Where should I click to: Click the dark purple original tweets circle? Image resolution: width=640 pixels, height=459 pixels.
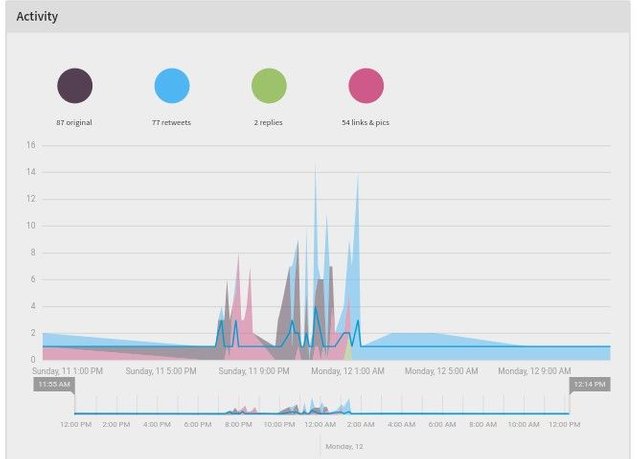[x=75, y=86]
